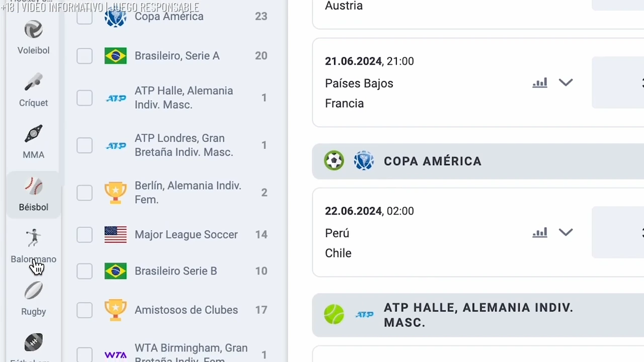Expand the Países Bajos vs Francia match details
The image size is (644, 362).
tap(566, 82)
